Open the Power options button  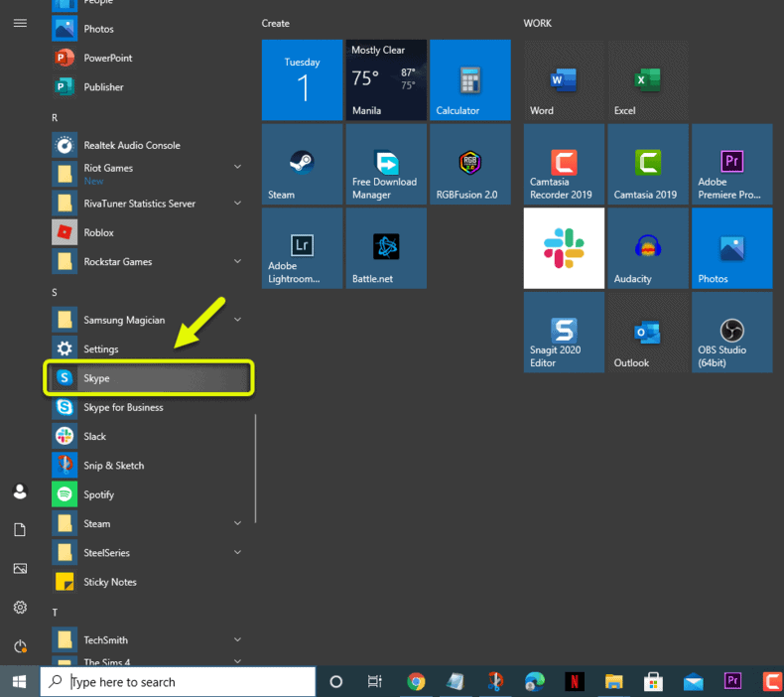pos(20,646)
